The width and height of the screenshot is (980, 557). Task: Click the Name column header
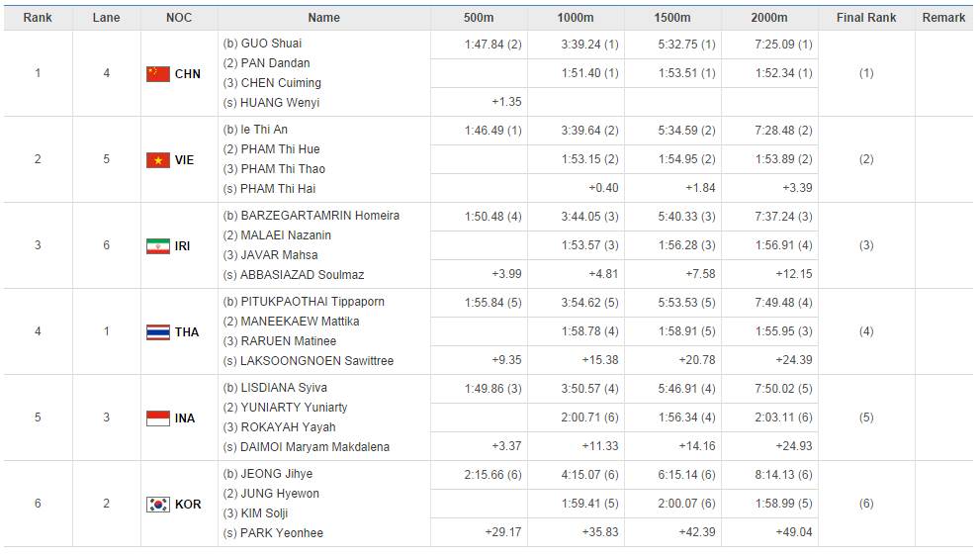tap(323, 18)
